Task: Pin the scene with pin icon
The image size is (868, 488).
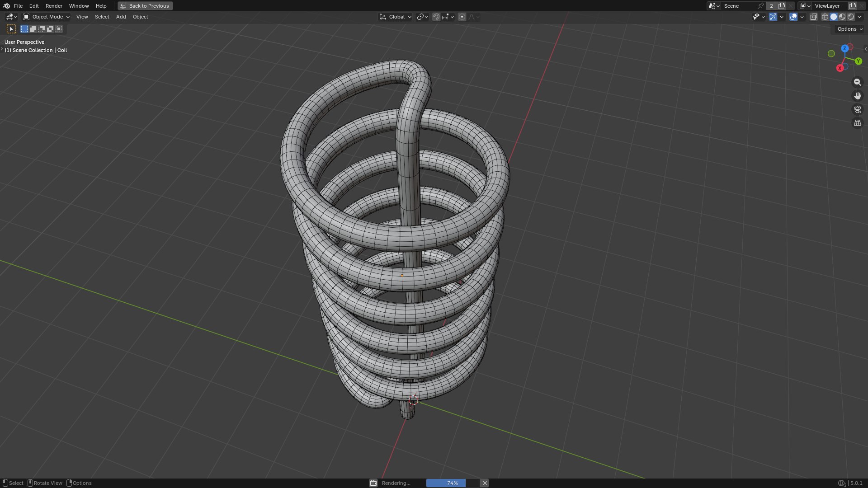Action: click(x=761, y=6)
